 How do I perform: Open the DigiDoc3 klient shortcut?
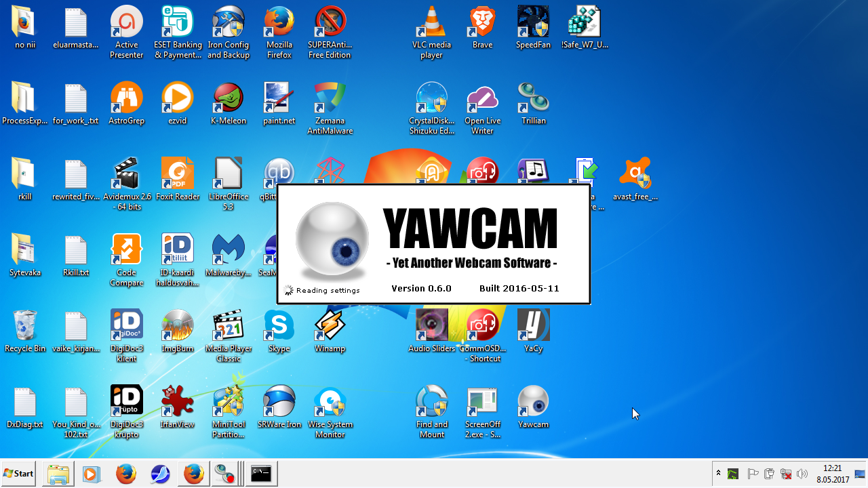coord(127,336)
